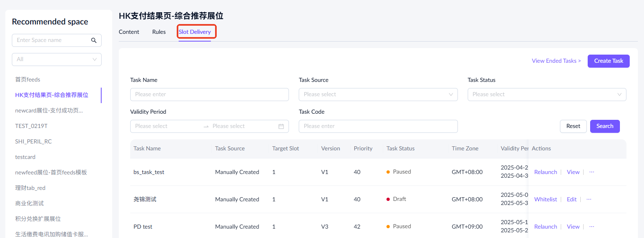Open the Task Status dropdown

(546, 95)
